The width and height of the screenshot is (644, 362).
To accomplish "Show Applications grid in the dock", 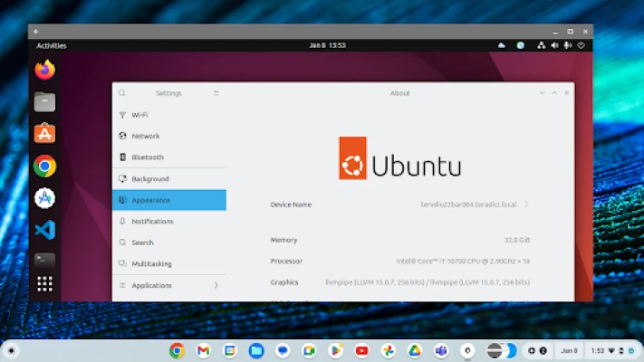I will (44, 284).
